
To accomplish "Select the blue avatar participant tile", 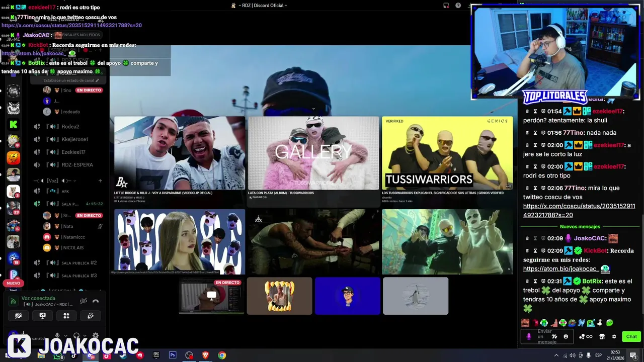I will click(348, 296).
